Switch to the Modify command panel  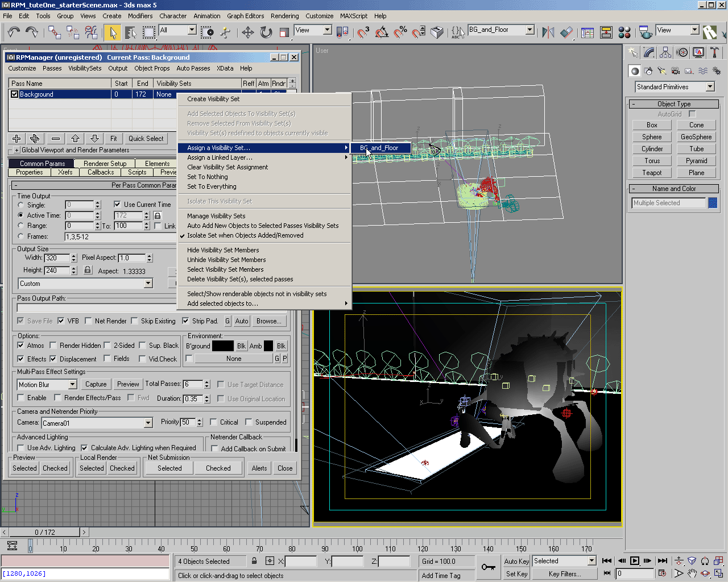click(x=649, y=52)
